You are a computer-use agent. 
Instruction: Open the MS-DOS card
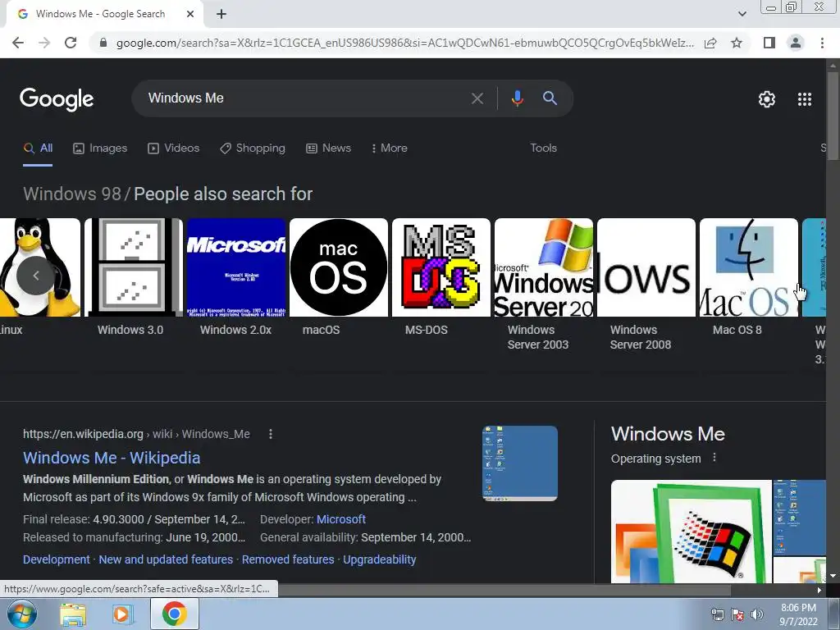pos(441,277)
